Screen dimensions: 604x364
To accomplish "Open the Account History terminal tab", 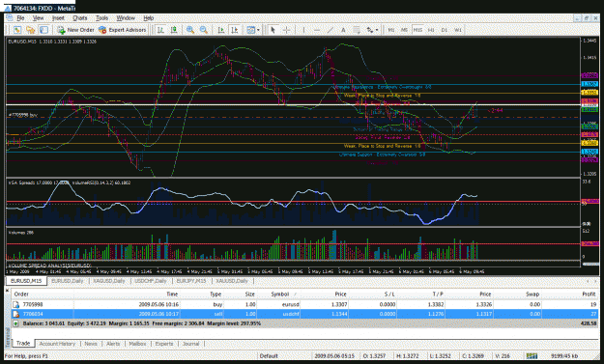I will pyautogui.click(x=57, y=344).
